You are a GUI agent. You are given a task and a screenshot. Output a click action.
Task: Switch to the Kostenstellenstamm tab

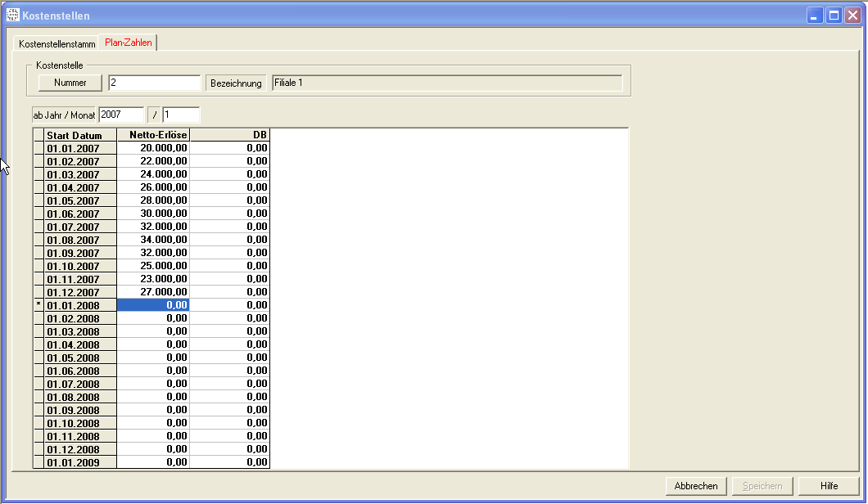click(x=57, y=43)
